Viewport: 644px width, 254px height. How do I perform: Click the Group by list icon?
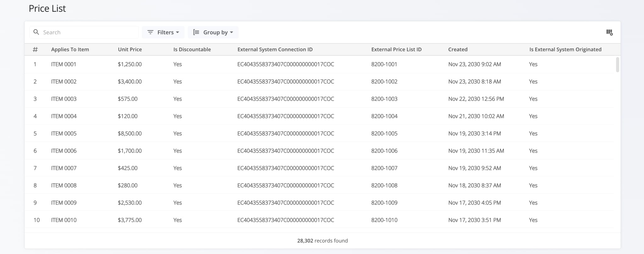pos(196,32)
